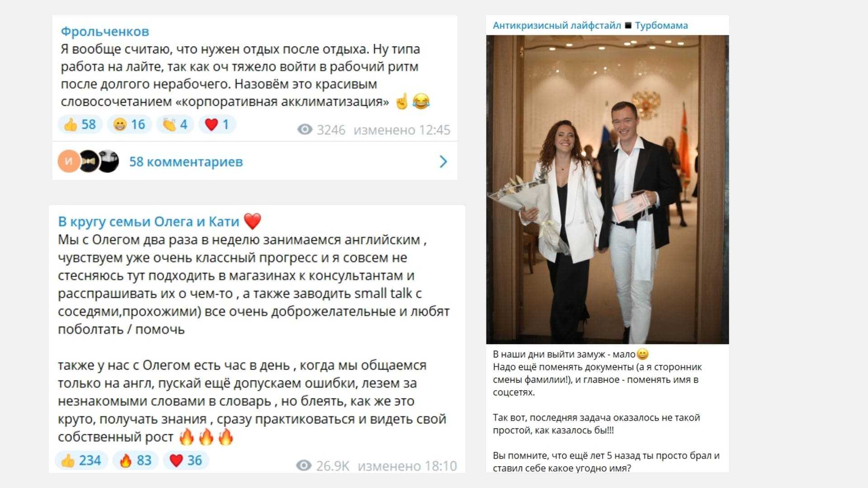Click the bow-tie commenter avatar
The width and height of the screenshot is (868, 488).
[x=89, y=161]
